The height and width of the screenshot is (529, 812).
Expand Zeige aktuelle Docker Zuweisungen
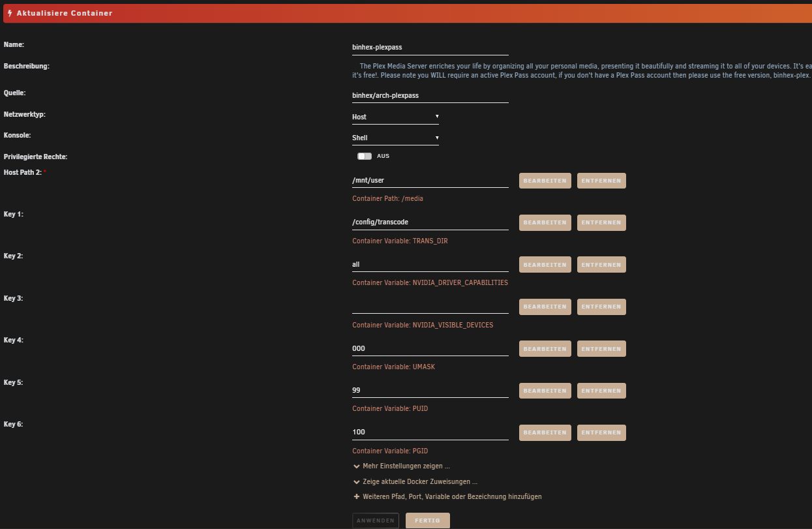click(x=420, y=481)
